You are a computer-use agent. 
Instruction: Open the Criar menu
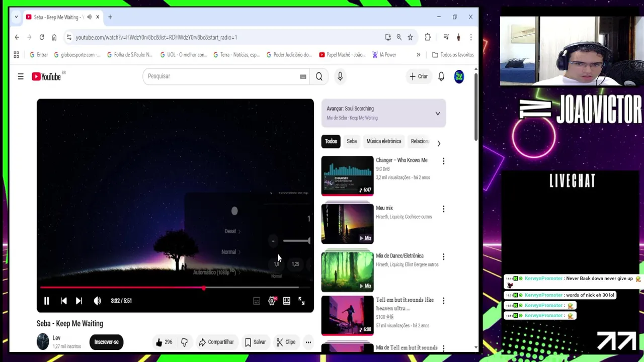pos(419,76)
